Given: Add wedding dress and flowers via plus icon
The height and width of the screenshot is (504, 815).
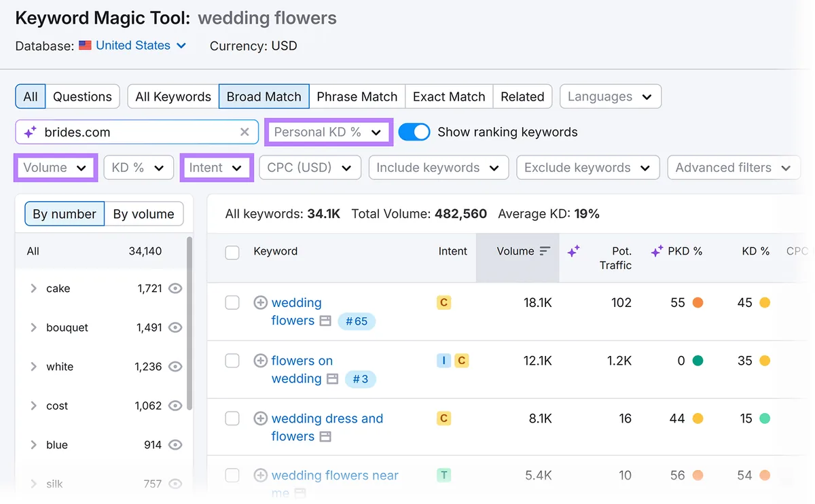Looking at the screenshot, I should click(260, 418).
